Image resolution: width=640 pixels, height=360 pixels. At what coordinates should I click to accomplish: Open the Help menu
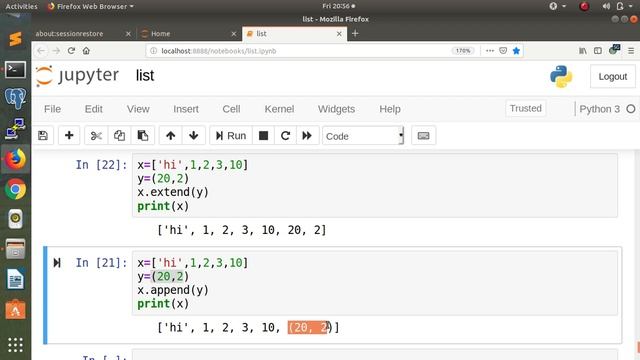point(390,109)
